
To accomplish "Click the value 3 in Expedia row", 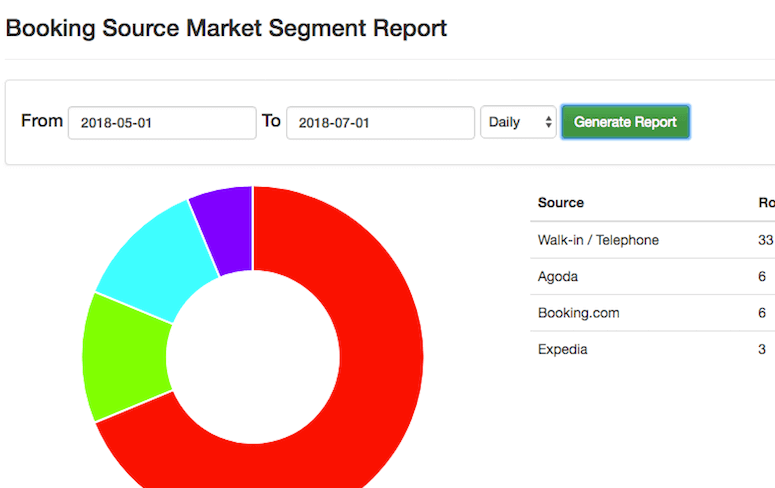I will [x=762, y=349].
